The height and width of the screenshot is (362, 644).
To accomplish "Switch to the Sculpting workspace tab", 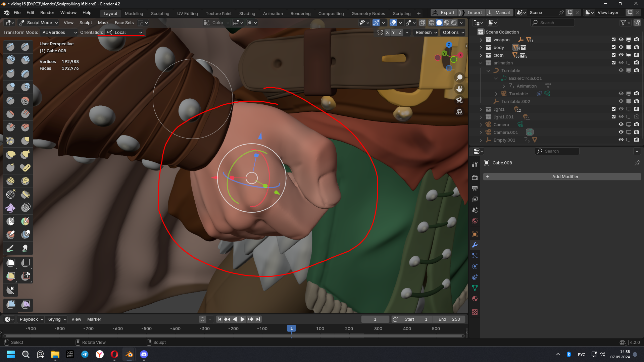I will coord(160,14).
